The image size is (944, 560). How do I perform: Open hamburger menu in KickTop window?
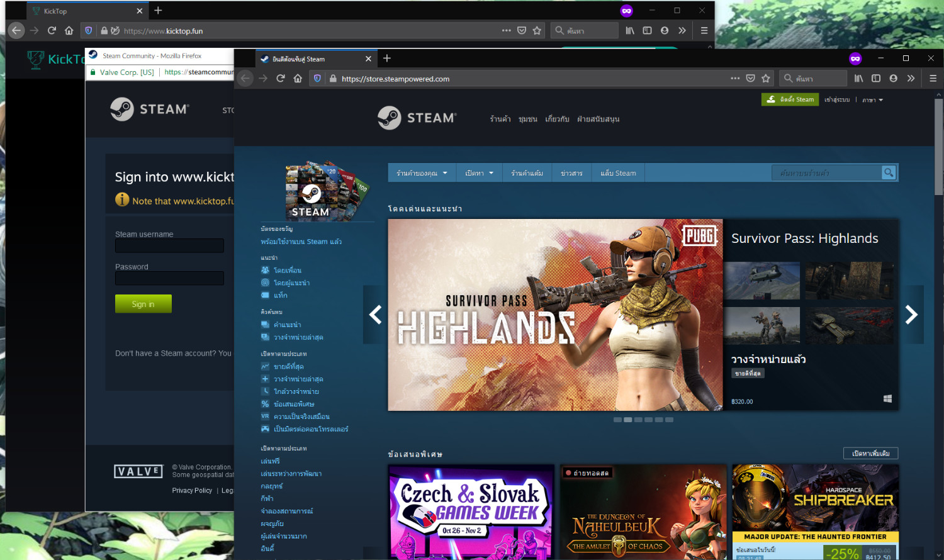pos(704,30)
